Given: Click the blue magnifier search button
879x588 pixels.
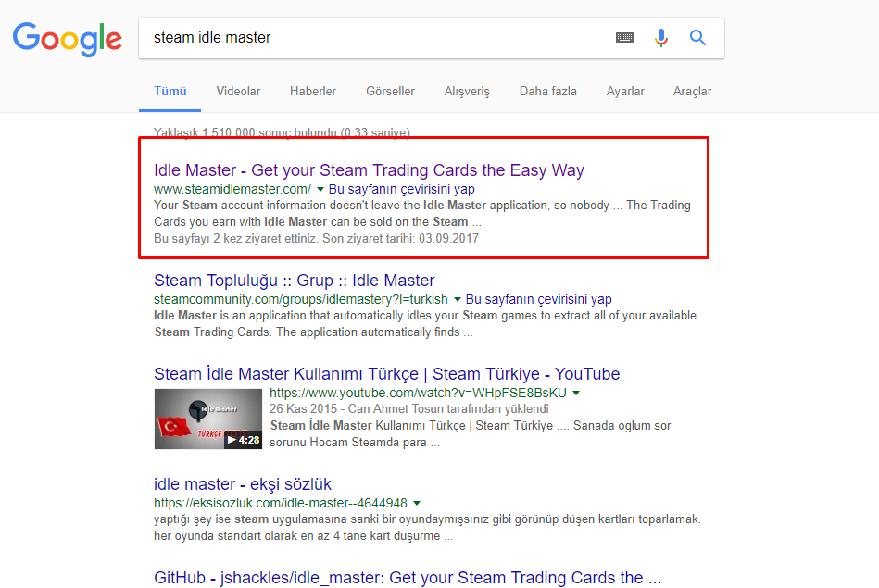Looking at the screenshot, I should click(x=697, y=38).
